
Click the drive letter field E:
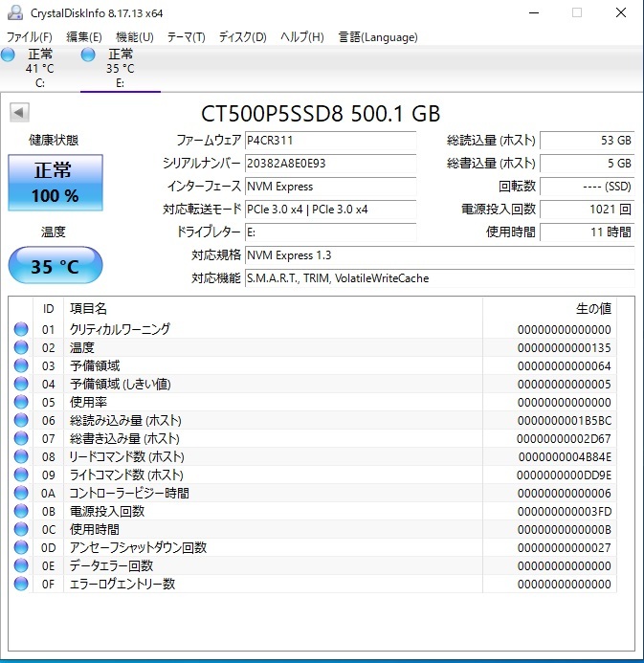(331, 232)
